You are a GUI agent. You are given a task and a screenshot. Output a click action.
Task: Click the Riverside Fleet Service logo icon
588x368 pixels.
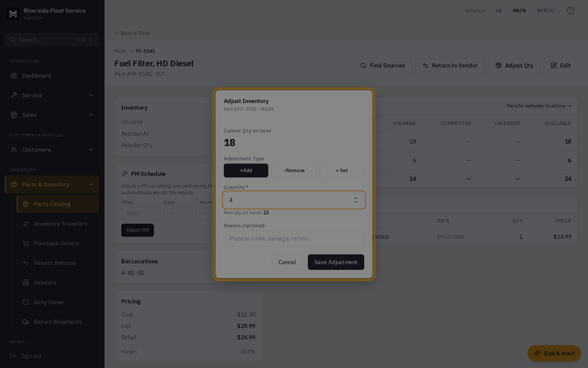coord(13,14)
